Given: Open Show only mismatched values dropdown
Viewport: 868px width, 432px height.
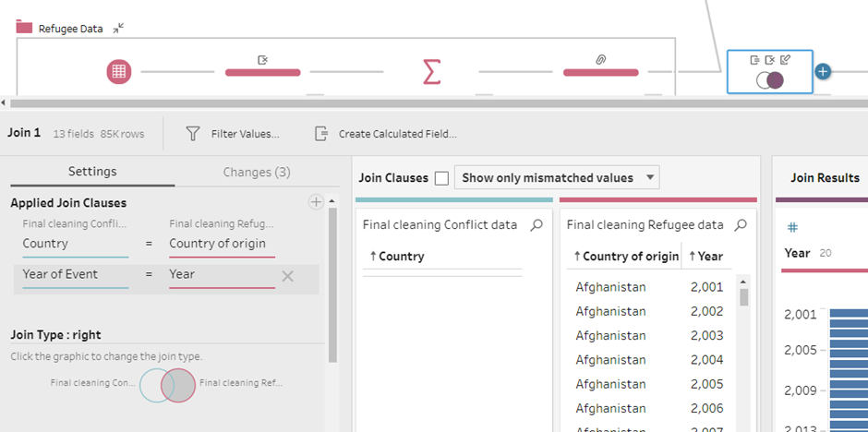Looking at the screenshot, I should [557, 178].
